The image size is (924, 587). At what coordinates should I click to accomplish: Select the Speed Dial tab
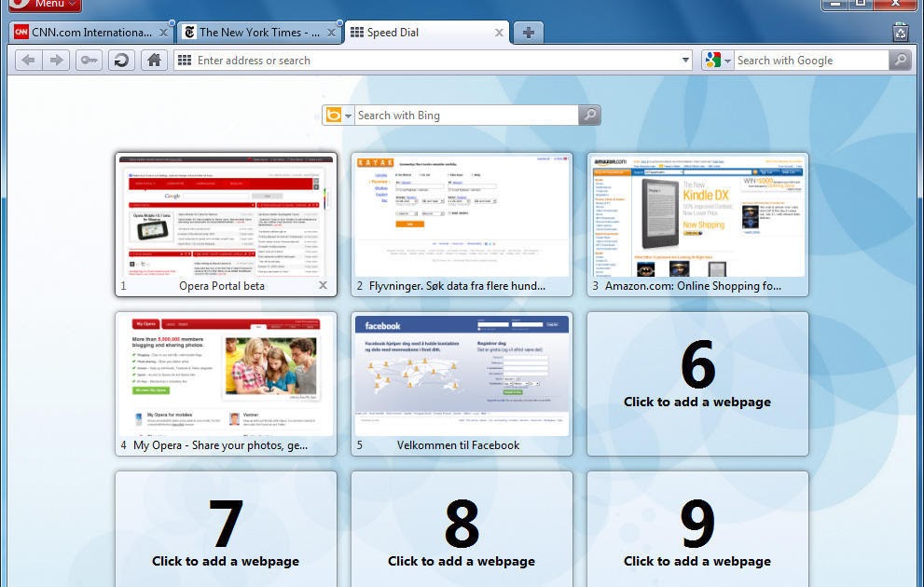point(427,33)
